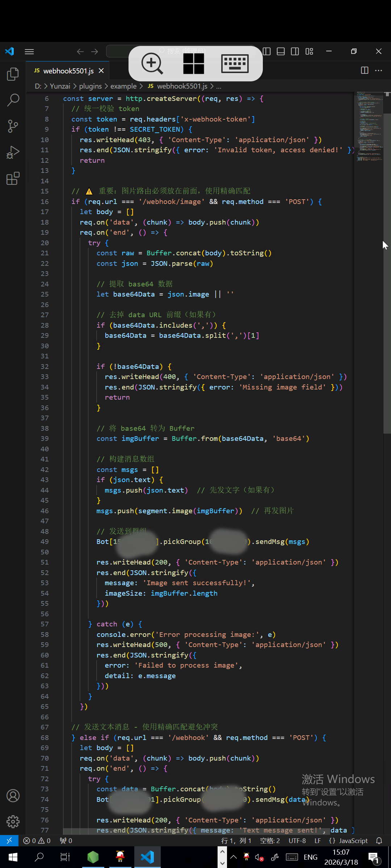The image size is (391, 868).
Task: Click the example folder in breadcrumb
Action: pos(123,86)
